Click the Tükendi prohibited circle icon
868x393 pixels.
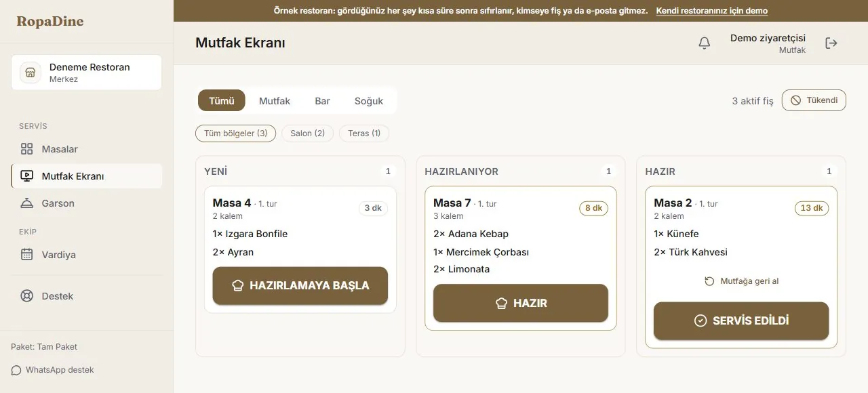[796, 100]
